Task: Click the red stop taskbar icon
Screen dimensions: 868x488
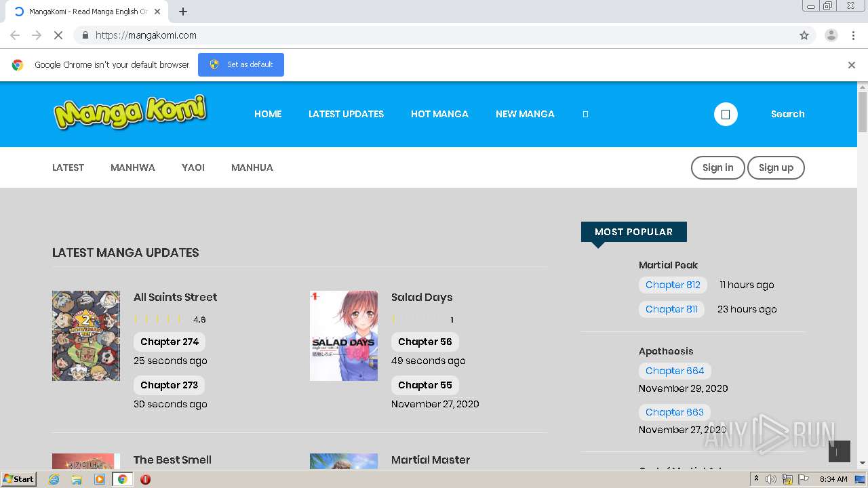Action: 145,479
